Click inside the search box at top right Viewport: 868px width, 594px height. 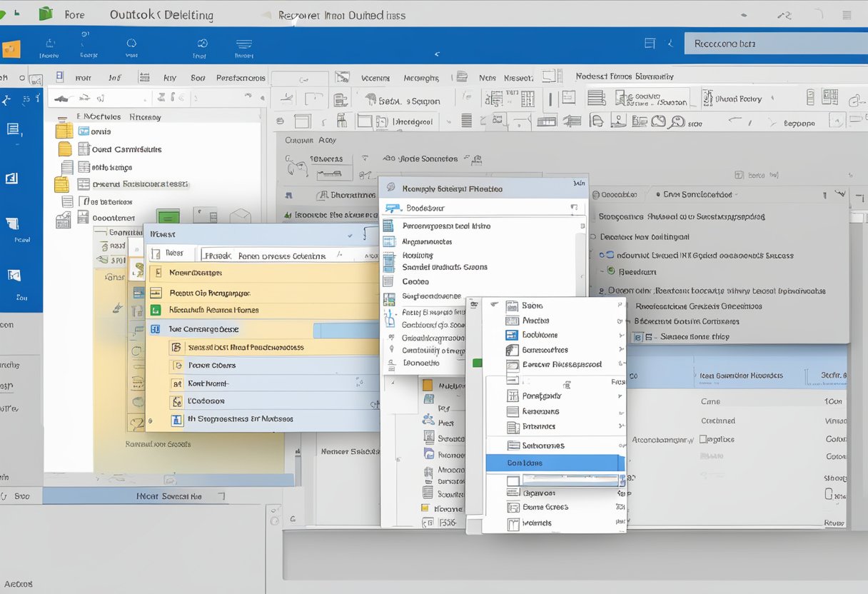[x=774, y=42]
